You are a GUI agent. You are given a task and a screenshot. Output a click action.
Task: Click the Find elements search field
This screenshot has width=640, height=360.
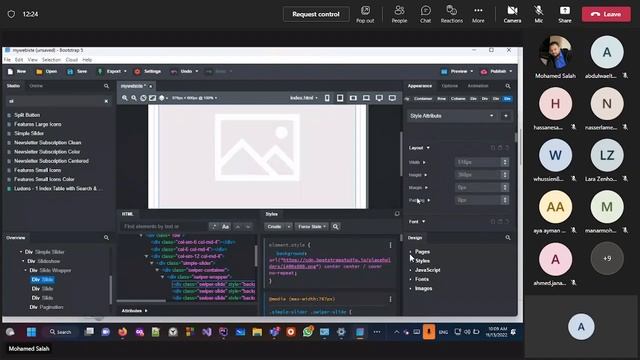tap(164, 227)
